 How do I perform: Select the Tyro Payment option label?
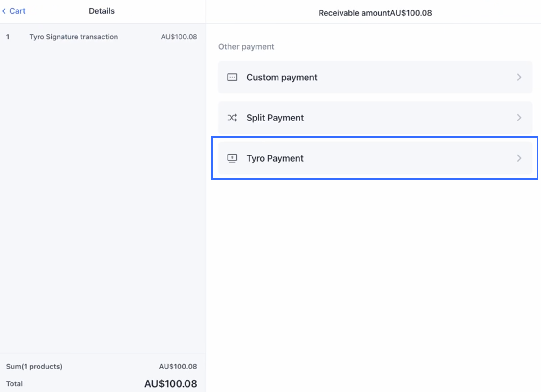coord(275,158)
